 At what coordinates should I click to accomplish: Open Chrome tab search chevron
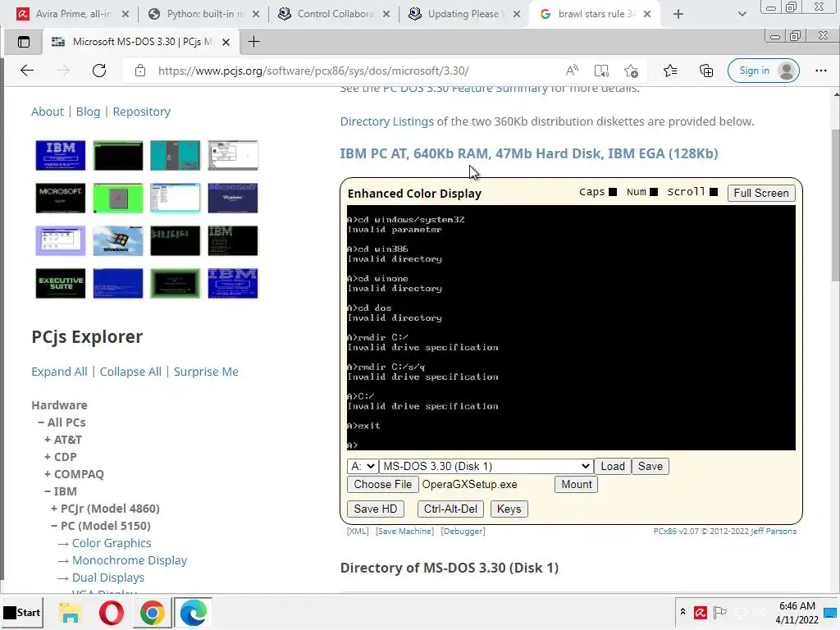coord(742,14)
